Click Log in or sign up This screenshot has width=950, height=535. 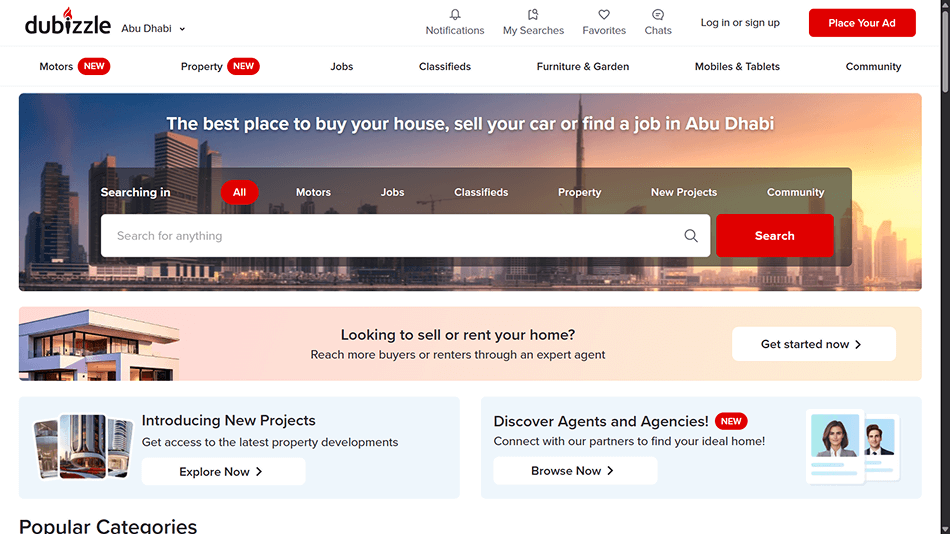click(x=740, y=23)
